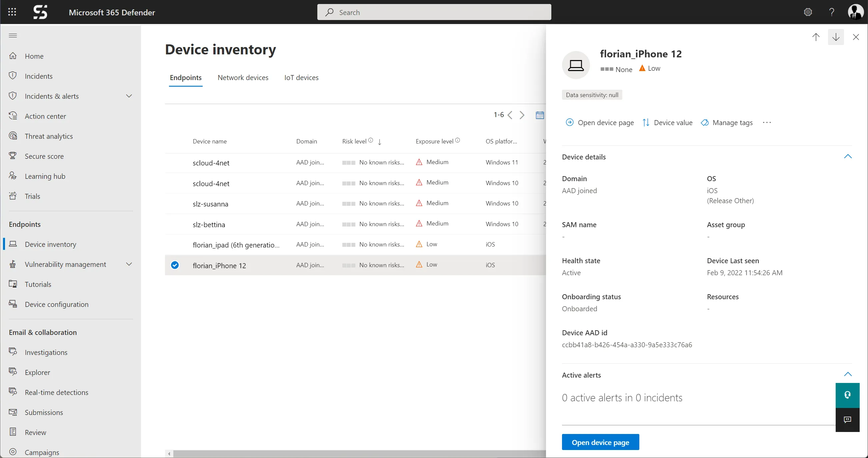Collapse the left navigation hamburger menu
Viewport: 868px width, 458px height.
click(x=13, y=35)
